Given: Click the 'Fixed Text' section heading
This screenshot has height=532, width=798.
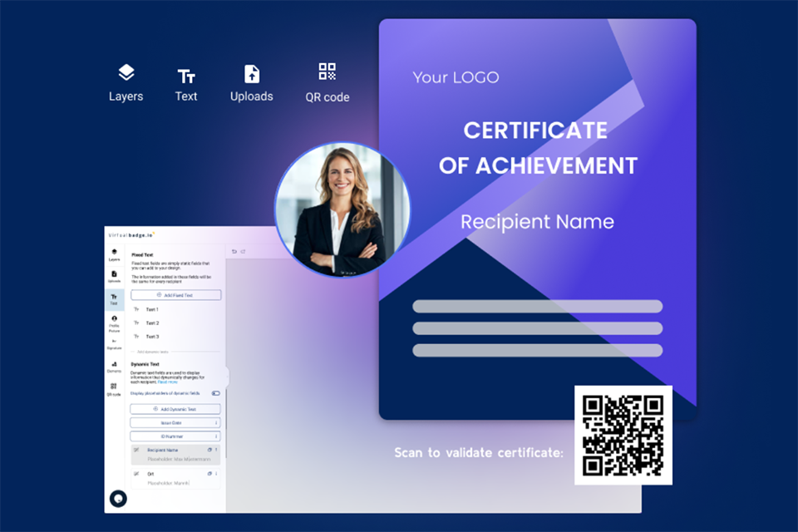Looking at the screenshot, I should (x=142, y=254).
